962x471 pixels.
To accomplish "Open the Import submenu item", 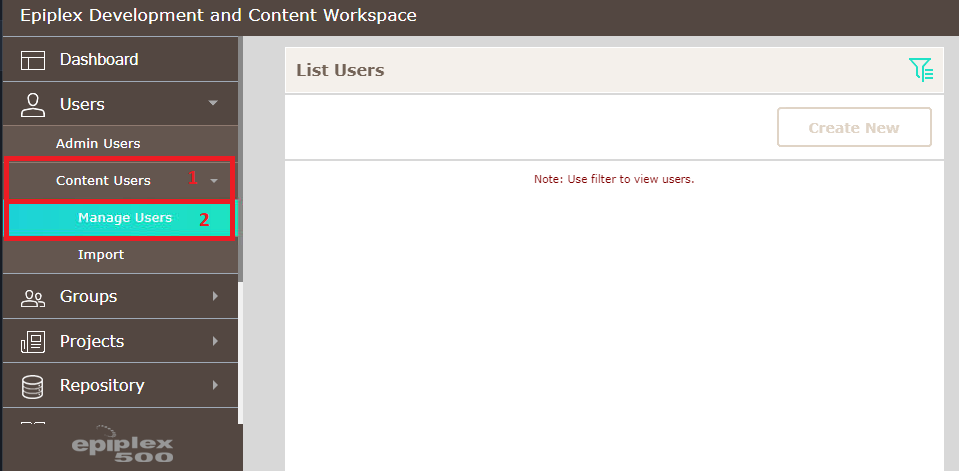I will coord(120,255).
